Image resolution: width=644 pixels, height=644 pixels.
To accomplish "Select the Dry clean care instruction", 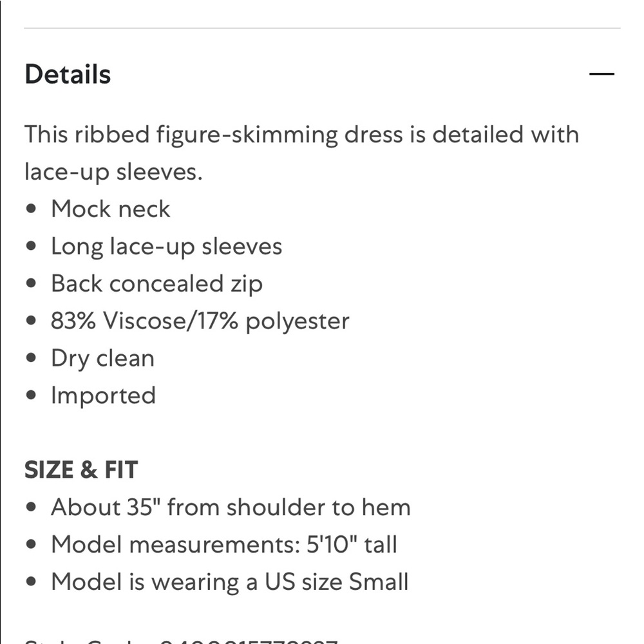I will [102, 359].
